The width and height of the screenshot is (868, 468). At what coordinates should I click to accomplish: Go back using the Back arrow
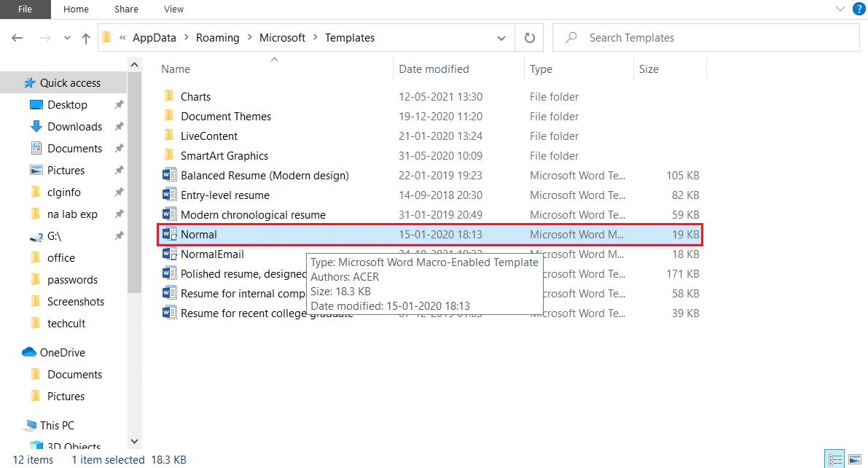coord(17,38)
